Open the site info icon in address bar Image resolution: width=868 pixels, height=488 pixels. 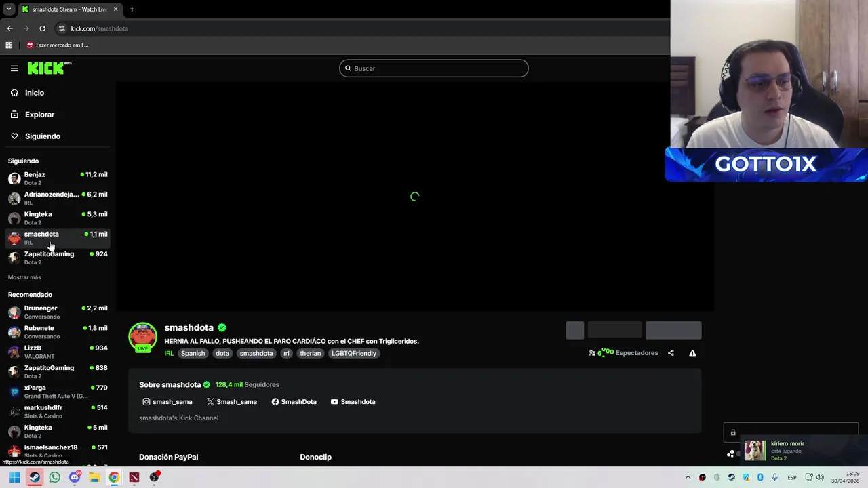(62, 28)
